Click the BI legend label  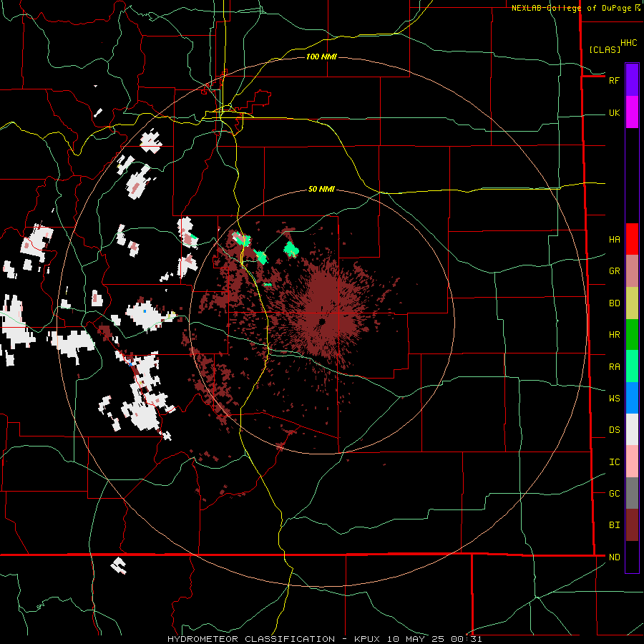614,525
